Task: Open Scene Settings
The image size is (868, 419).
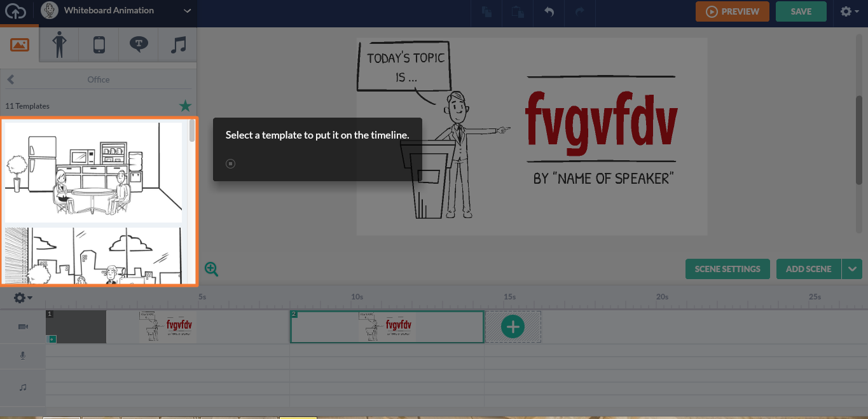Action: click(x=727, y=269)
